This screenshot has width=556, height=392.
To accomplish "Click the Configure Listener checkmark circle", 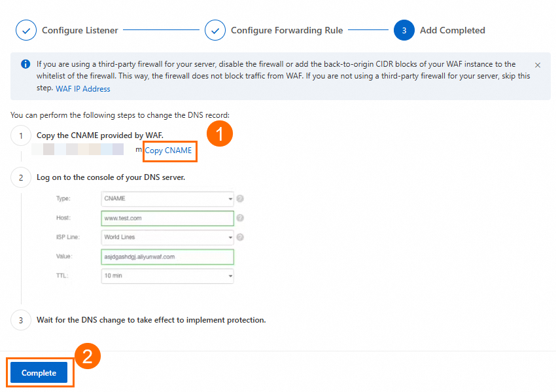I will pyautogui.click(x=26, y=31).
